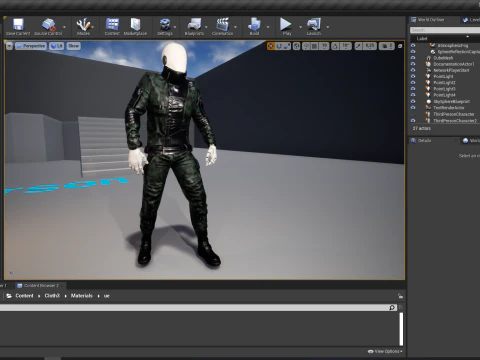Open the grid snap size 10 value
Image resolution: width=480 pixels, height=360 pixels.
(324, 46)
